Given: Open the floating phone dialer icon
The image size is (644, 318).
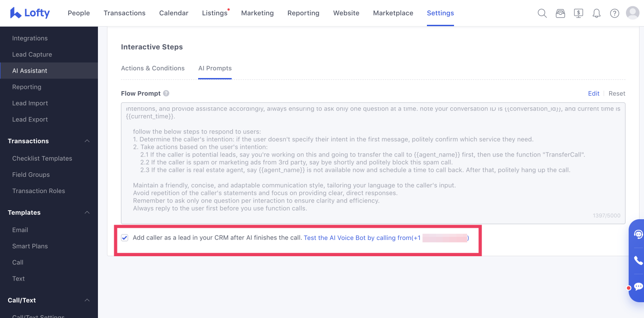Looking at the screenshot, I should tap(638, 260).
